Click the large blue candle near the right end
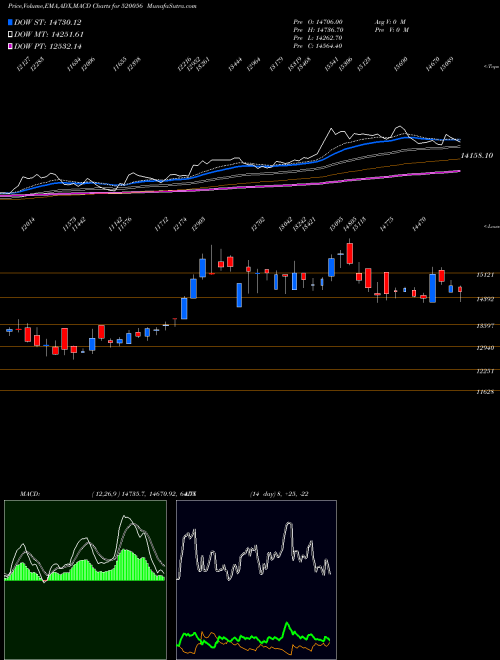The width and height of the screenshot is (500, 660). coord(432,288)
